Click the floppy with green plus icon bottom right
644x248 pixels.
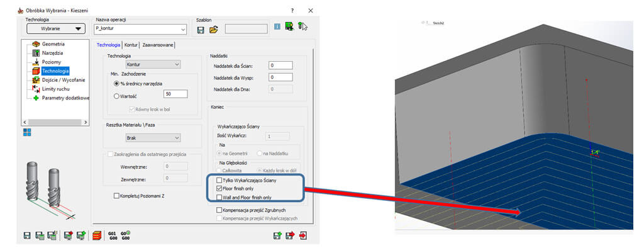tap(277, 235)
